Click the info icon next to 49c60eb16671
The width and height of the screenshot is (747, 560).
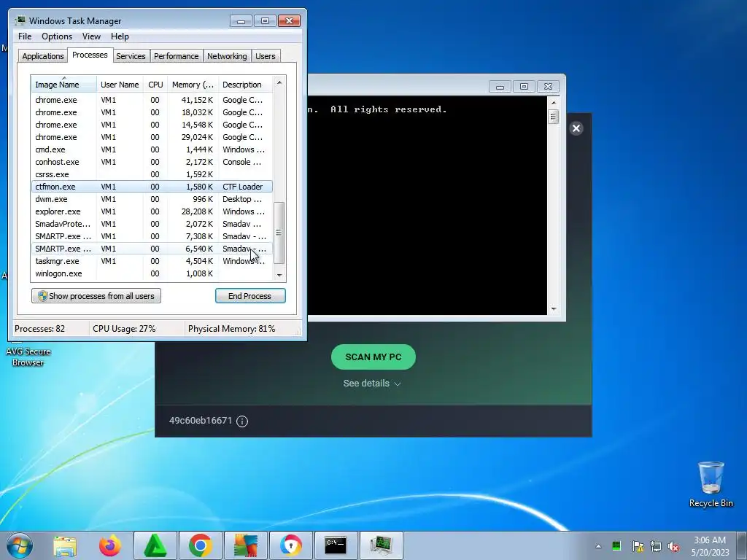click(x=242, y=421)
